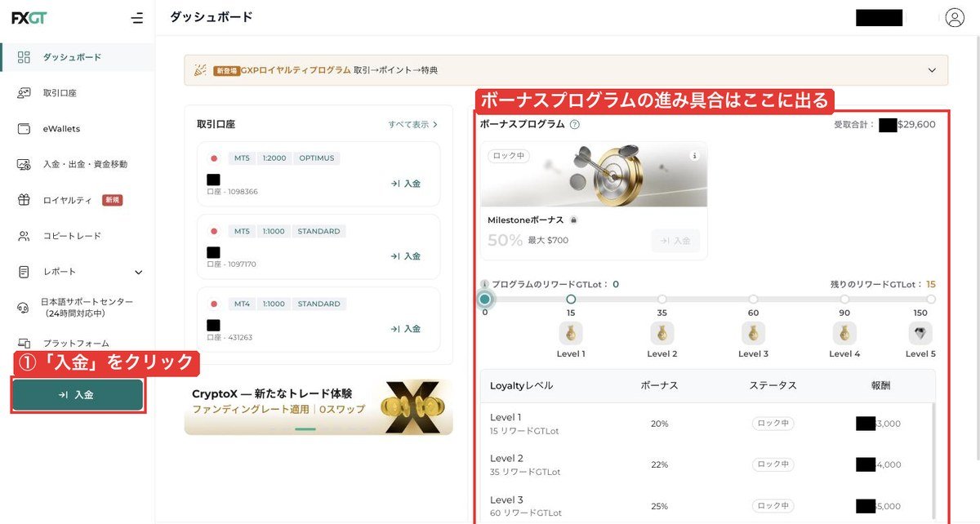Click the 日本語サポートセンター headset icon

point(24,308)
